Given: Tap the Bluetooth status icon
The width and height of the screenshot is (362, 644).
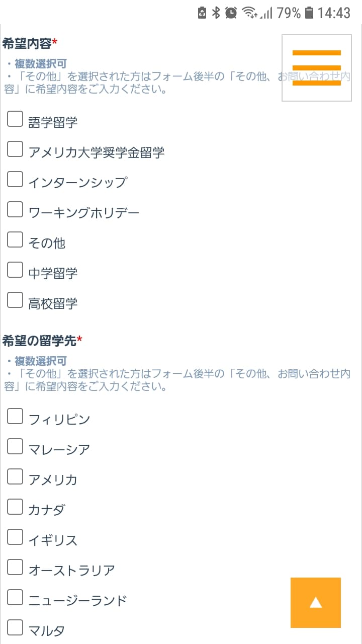Looking at the screenshot, I should [216, 13].
